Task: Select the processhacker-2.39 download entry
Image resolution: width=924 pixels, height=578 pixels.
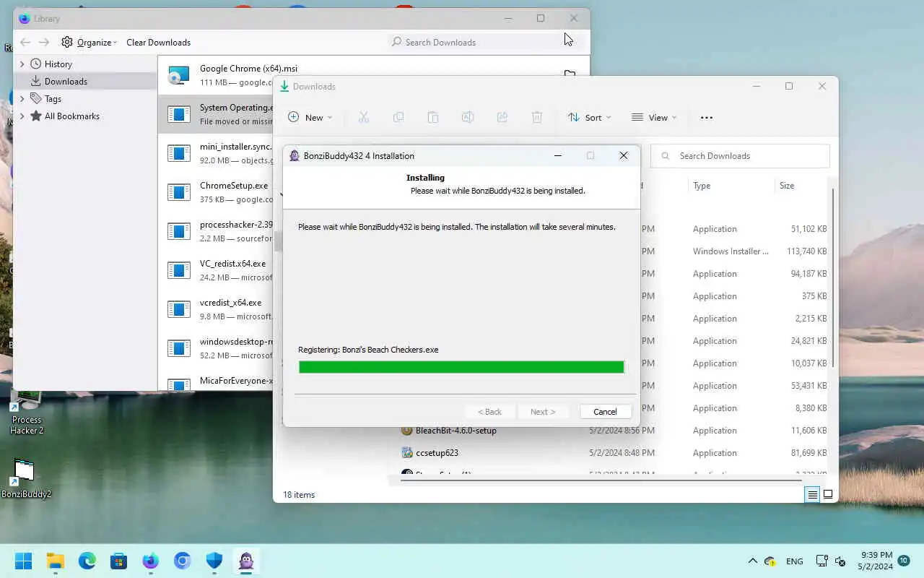Action: (x=215, y=231)
